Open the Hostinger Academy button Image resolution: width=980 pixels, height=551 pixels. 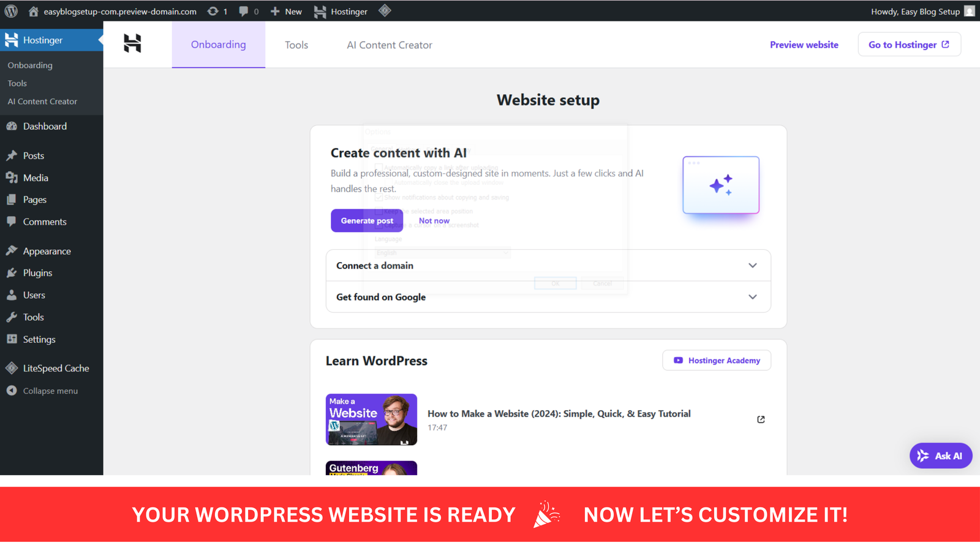click(717, 361)
